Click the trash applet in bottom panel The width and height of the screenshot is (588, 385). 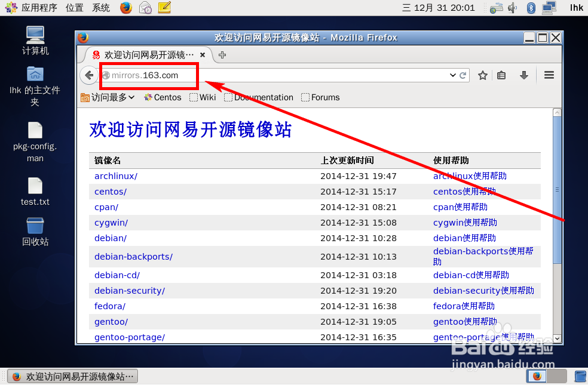(580, 376)
